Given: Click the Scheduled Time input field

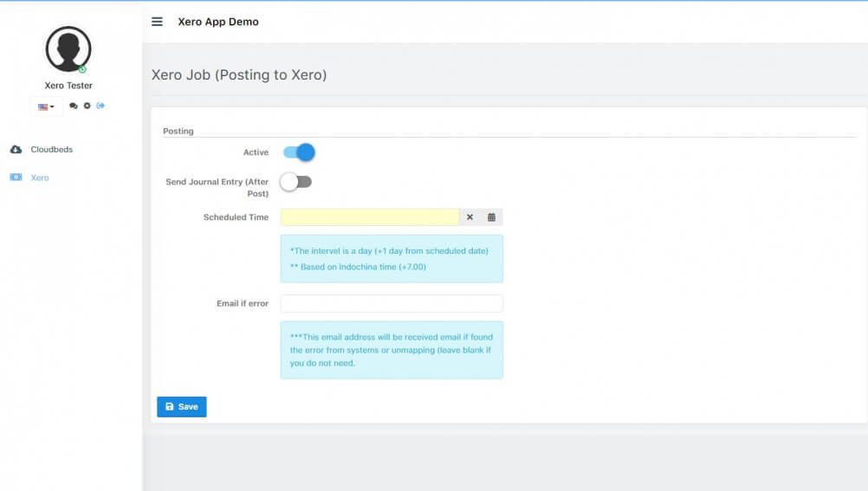Looking at the screenshot, I should 369,217.
